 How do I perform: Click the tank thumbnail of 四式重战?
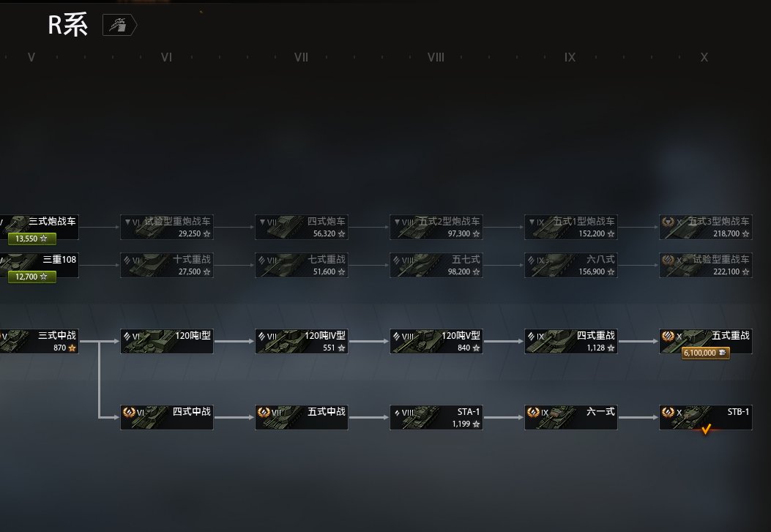click(554, 342)
